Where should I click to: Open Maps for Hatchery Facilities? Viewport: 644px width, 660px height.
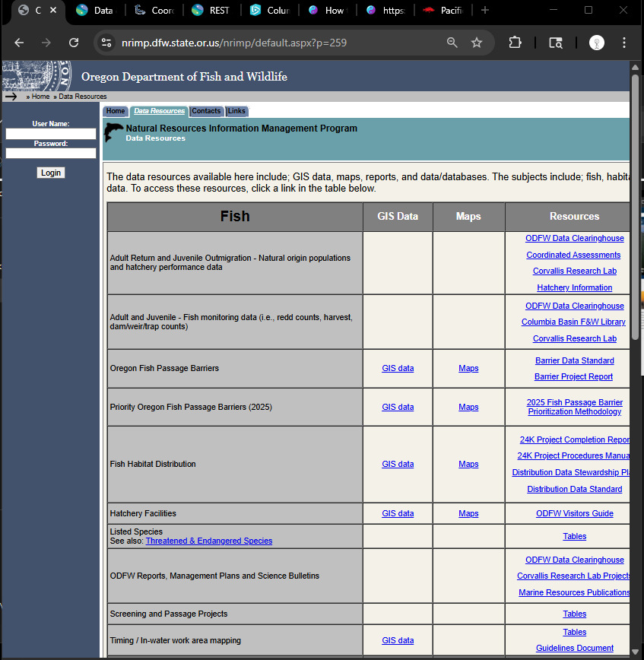pyautogui.click(x=468, y=513)
